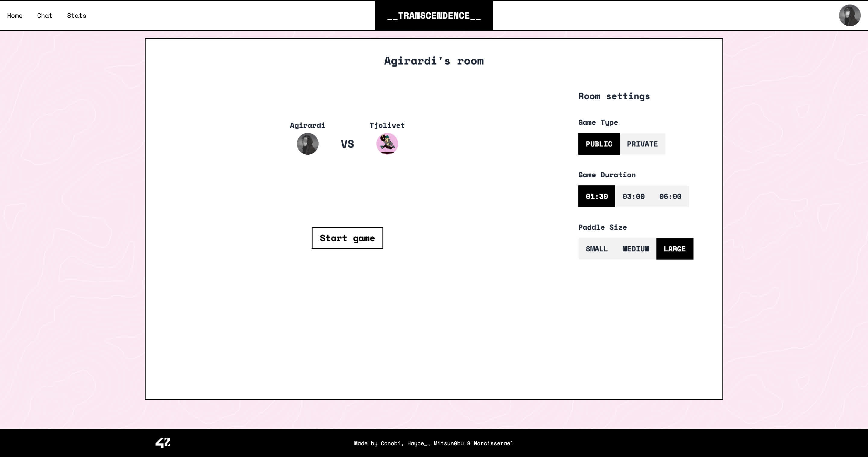Go to the Home page
Viewport: 868px width, 457px height.
[x=15, y=15]
